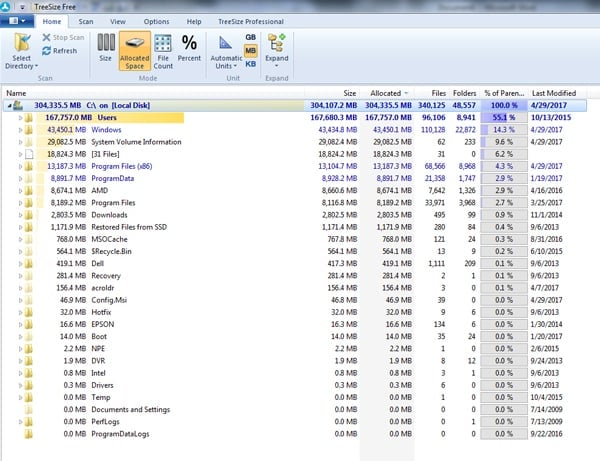The image size is (600, 461).
Task: Open the View ribbon tab
Action: 118,21
